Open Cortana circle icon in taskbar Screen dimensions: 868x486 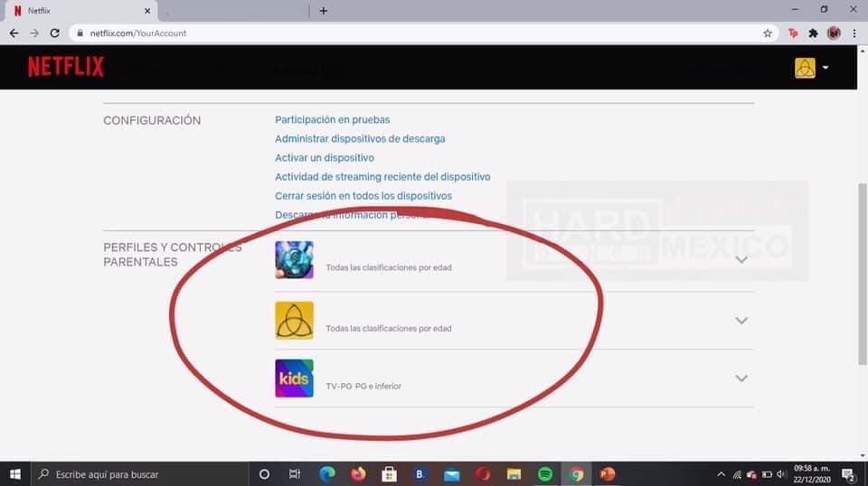[264, 474]
